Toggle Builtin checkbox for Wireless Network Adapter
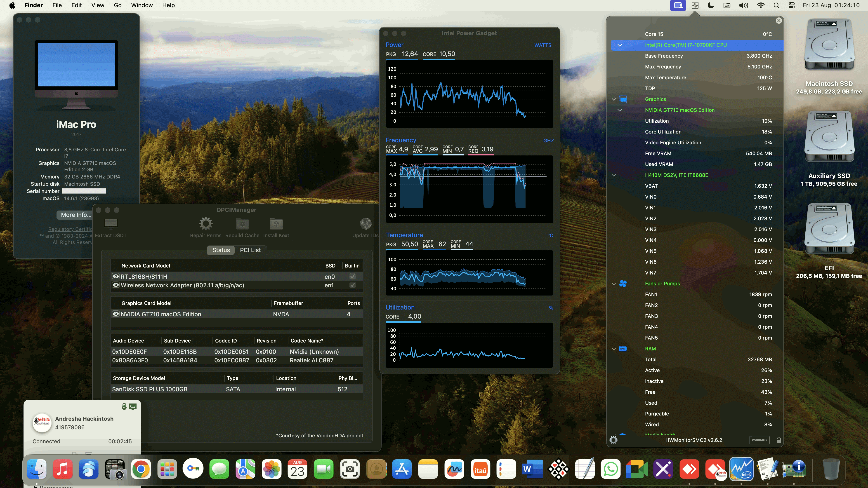 (x=352, y=285)
